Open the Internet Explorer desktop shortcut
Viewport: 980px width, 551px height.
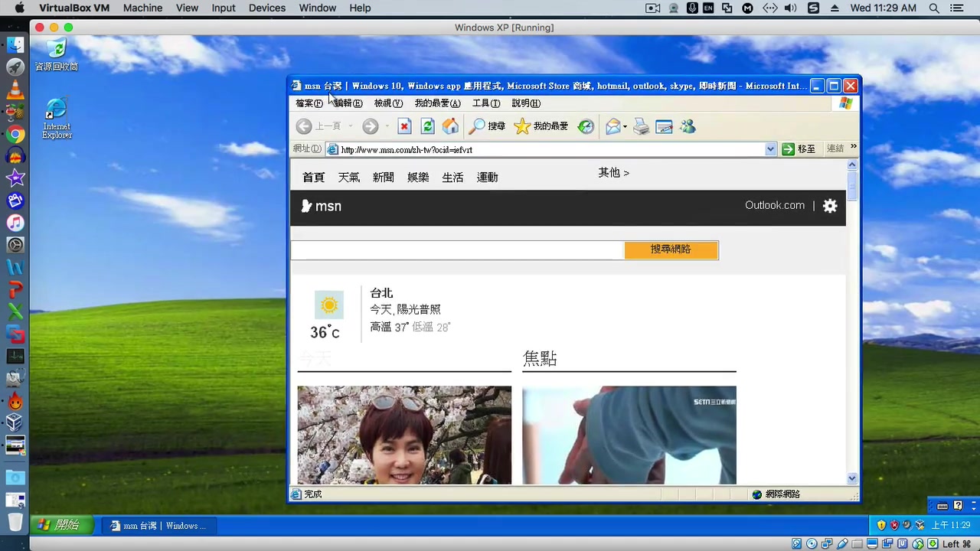coord(57,118)
